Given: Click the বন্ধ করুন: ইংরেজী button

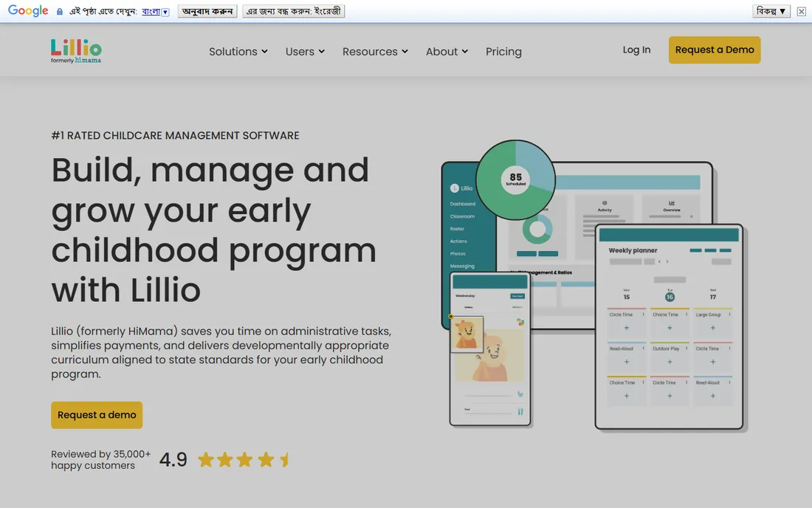Looking at the screenshot, I should [293, 11].
